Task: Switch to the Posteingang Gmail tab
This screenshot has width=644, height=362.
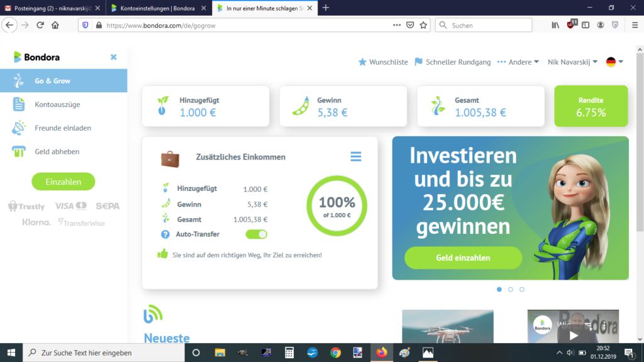Action: point(53,8)
